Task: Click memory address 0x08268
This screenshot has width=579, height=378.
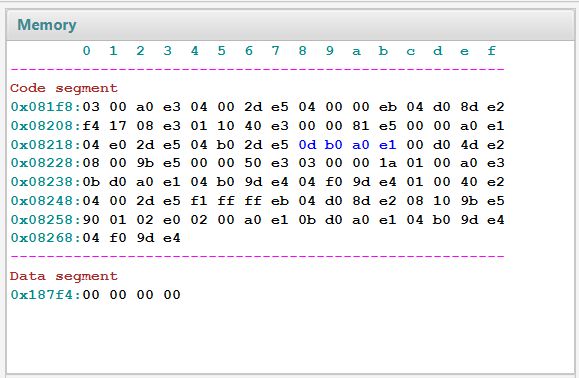Action: coord(44,238)
